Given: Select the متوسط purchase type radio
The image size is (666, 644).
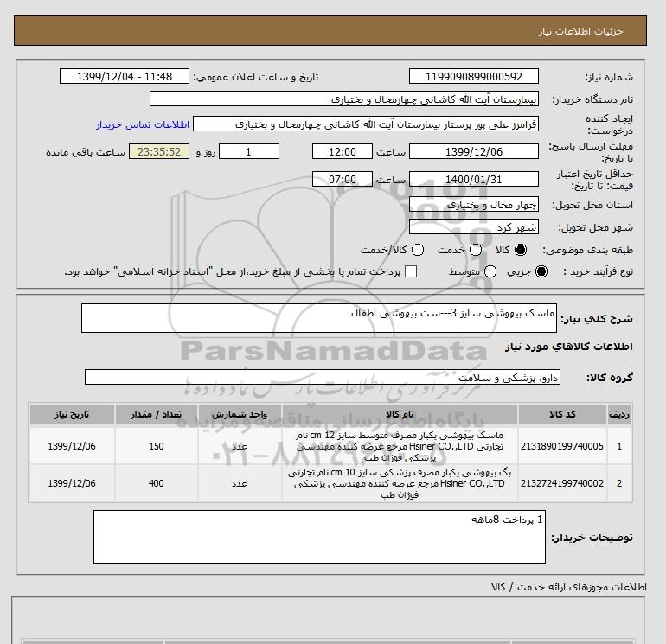Looking at the screenshot, I should coord(490,271).
